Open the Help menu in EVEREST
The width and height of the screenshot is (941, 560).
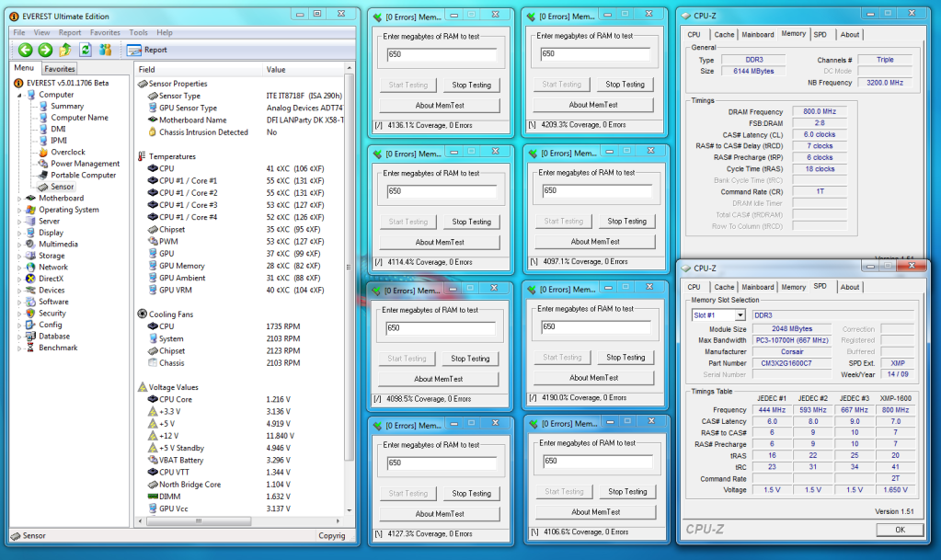coord(165,32)
